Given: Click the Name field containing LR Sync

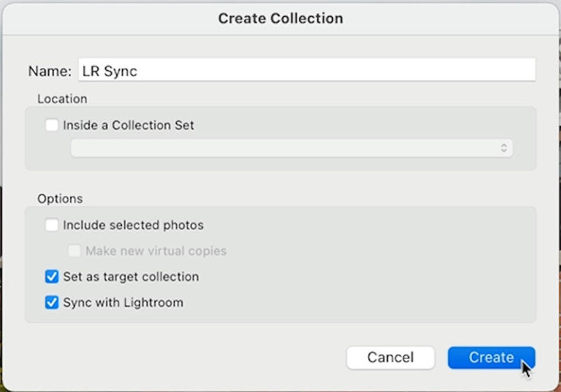Looking at the screenshot, I should [305, 71].
